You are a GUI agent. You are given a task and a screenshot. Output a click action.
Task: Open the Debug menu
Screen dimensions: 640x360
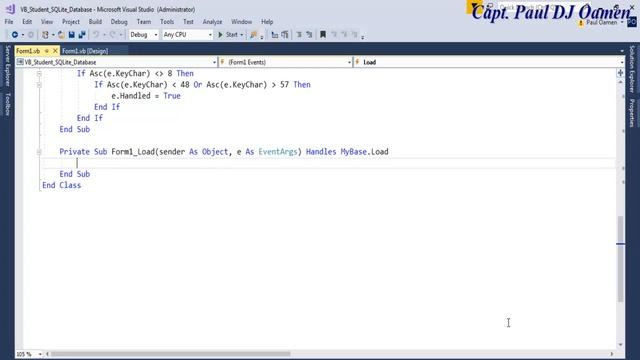click(119, 22)
